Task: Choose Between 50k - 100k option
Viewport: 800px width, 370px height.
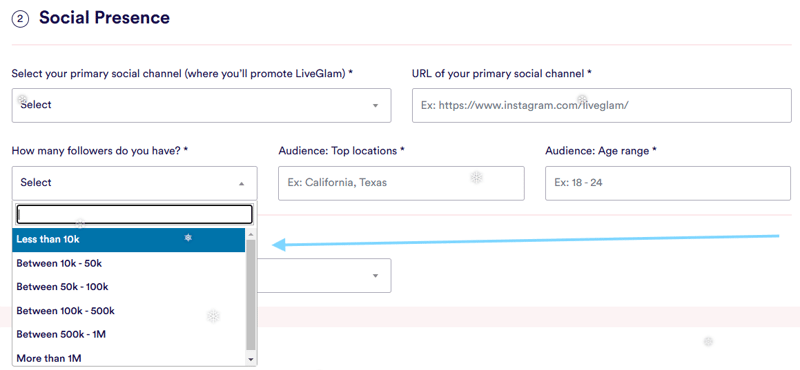Action: [129, 287]
